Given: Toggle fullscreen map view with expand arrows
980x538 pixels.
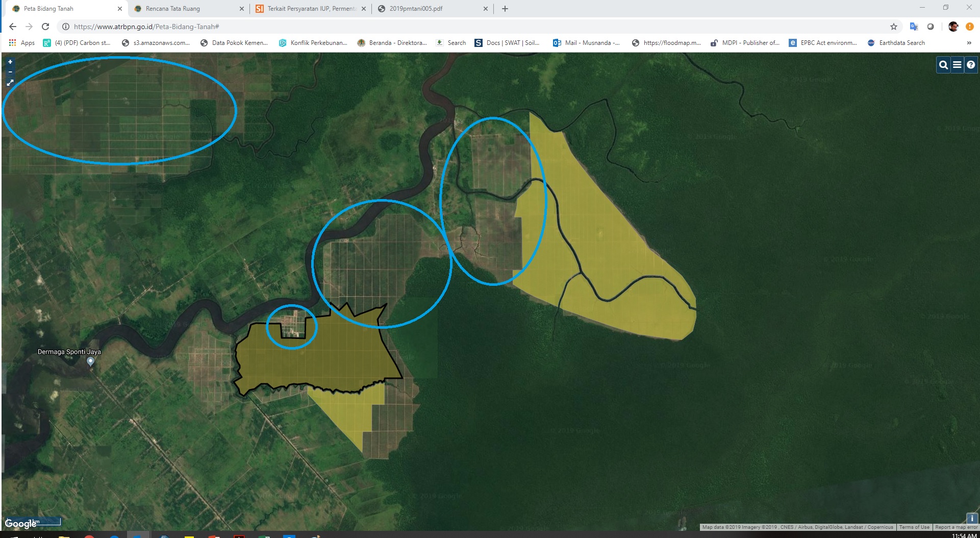Looking at the screenshot, I should coord(10,83).
